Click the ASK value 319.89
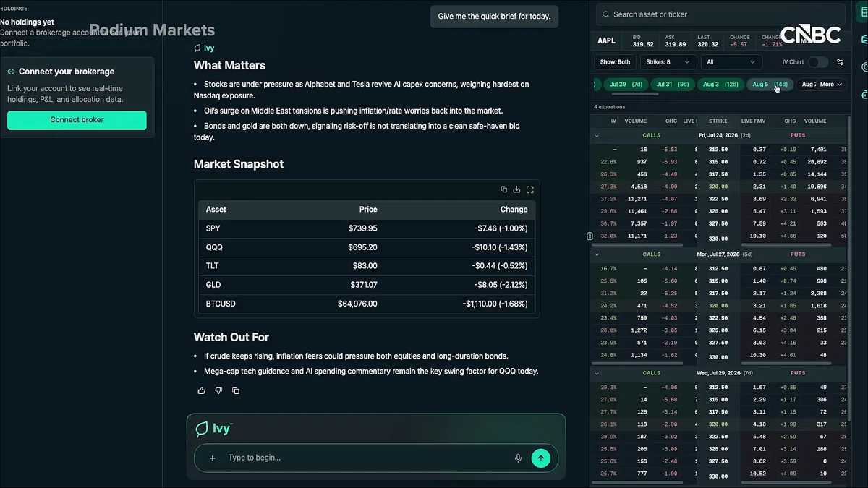This screenshot has height=488, width=868. (x=676, y=45)
